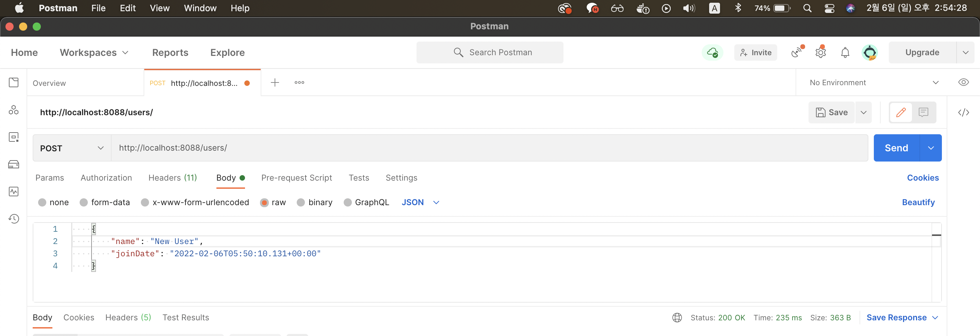Screen dimensions: 980x336
Task: Expand the Upgrade dropdown arrow
Action: tap(965, 52)
